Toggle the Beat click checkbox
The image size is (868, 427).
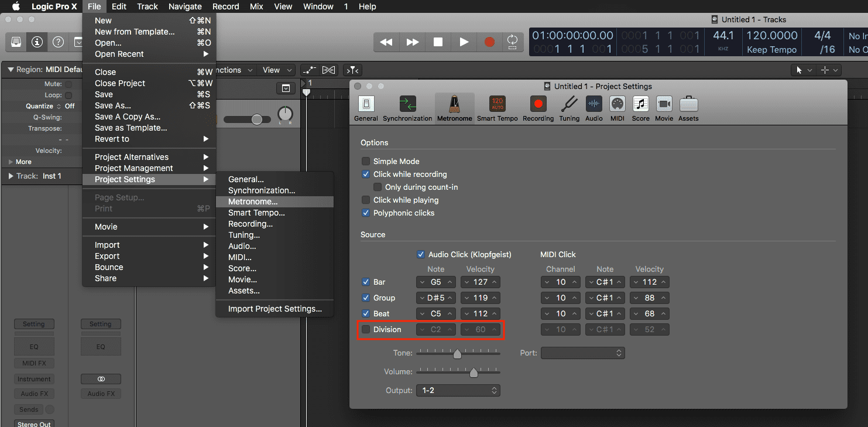[366, 313]
